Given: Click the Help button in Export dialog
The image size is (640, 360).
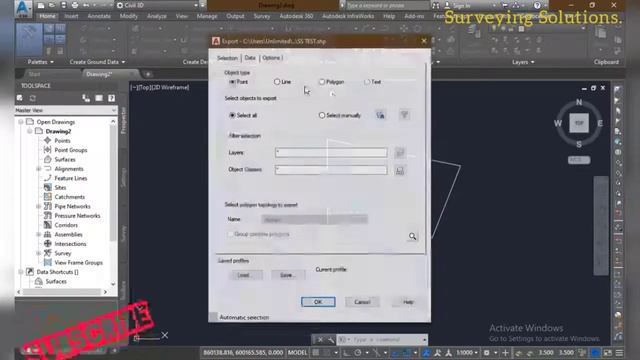Looking at the screenshot, I should pos(408,302).
